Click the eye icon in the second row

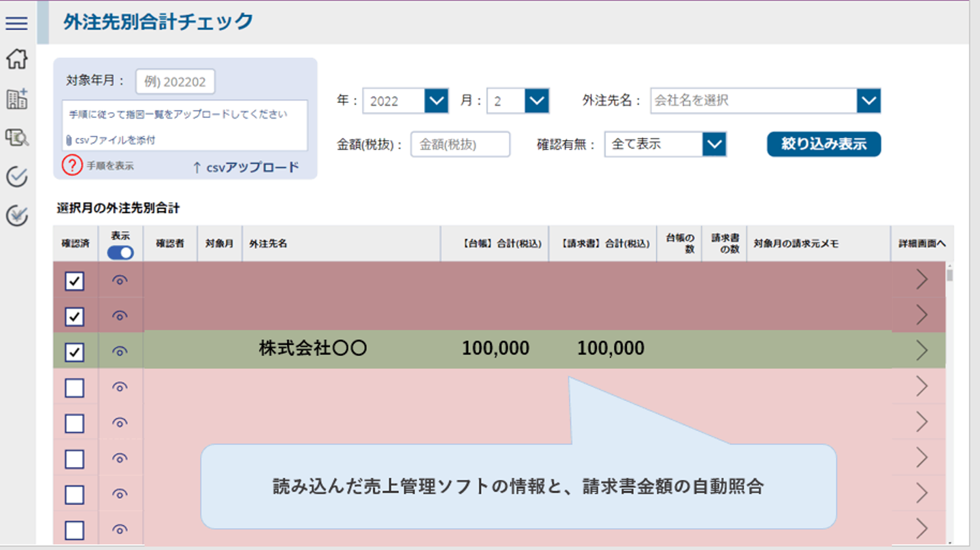tap(120, 315)
